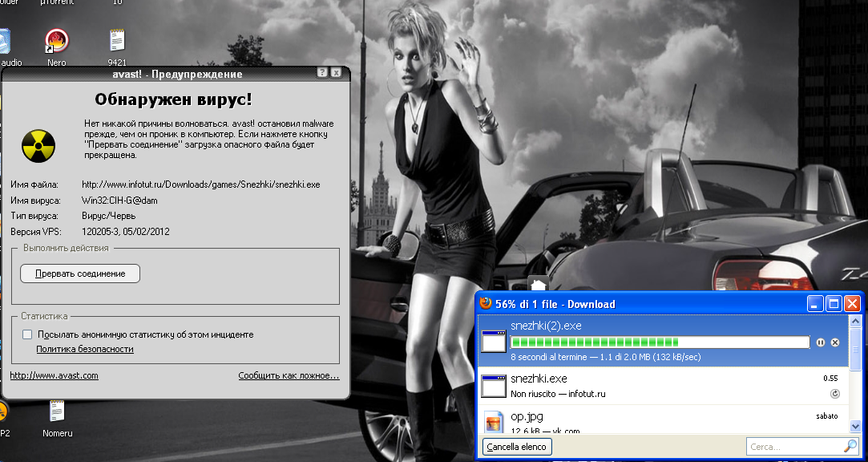Select the snezhki.exe file name
The height and width of the screenshot is (462, 868).
pyautogui.click(x=539, y=379)
